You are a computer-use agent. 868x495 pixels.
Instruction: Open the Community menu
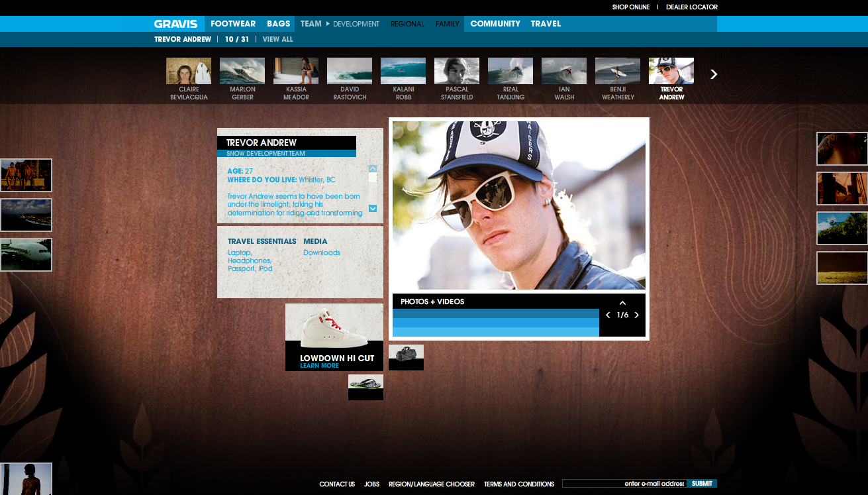(495, 24)
